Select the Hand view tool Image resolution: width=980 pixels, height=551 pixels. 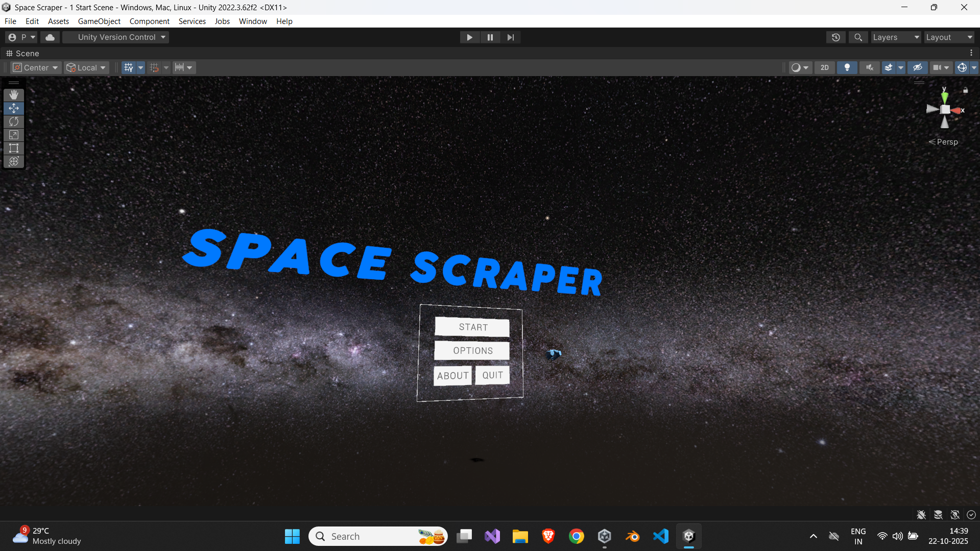14,95
